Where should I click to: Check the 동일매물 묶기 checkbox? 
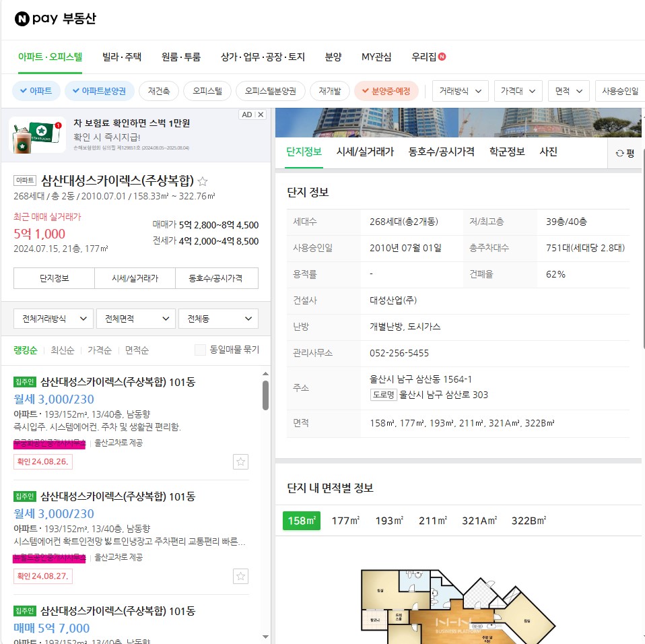[x=200, y=350]
